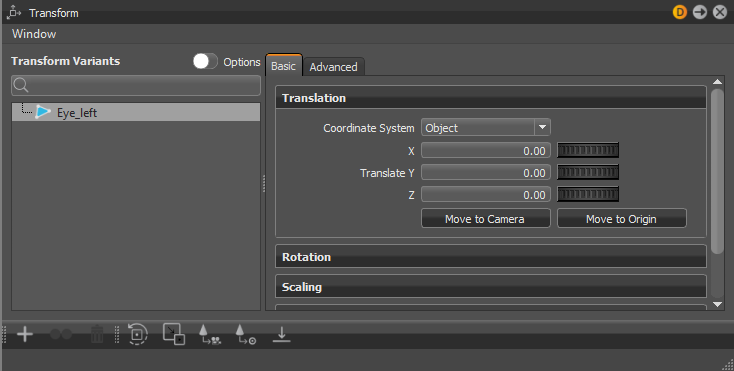Click the cone-to-circle selected node icon
The height and width of the screenshot is (371, 734).
point(246,335)
